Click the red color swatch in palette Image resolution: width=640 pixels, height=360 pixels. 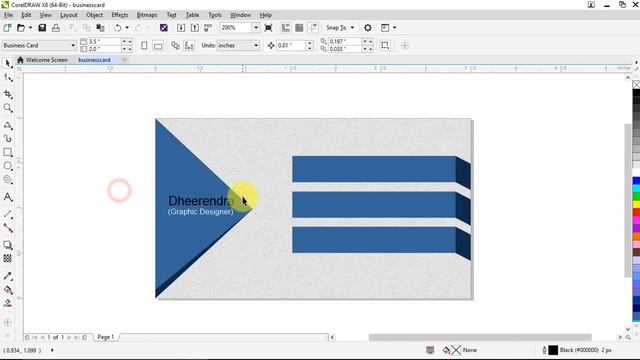coord(636,212)
